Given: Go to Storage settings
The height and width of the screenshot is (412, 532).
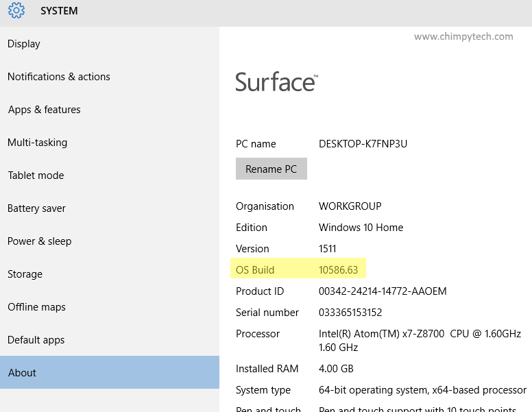Looking at the screenshot, I should click(25, 274).
